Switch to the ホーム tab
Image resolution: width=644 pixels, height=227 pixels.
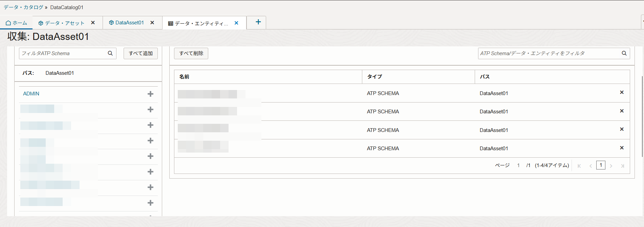[x=16, y=23]
